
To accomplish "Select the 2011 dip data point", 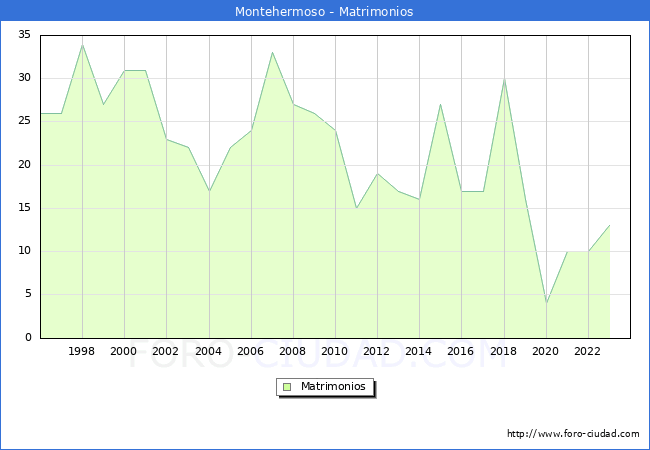I will (357, 208).
